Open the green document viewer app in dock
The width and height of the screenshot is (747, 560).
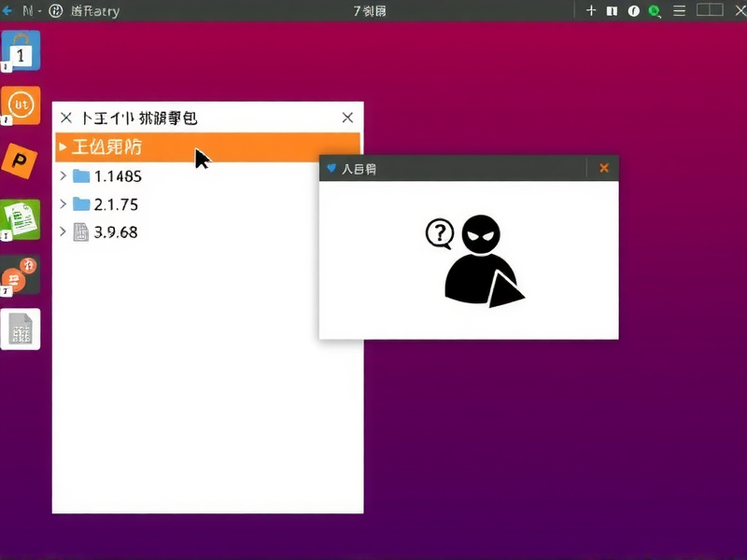(x=21, y=219)
